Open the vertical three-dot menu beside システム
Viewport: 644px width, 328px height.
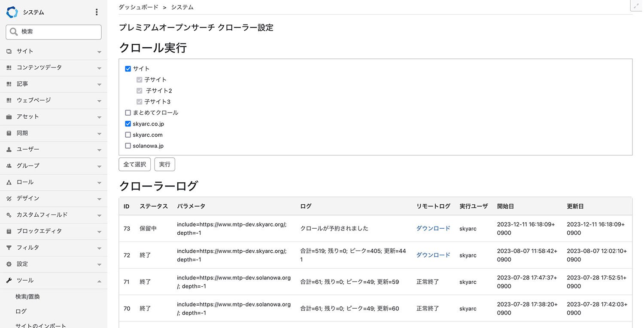97,12
